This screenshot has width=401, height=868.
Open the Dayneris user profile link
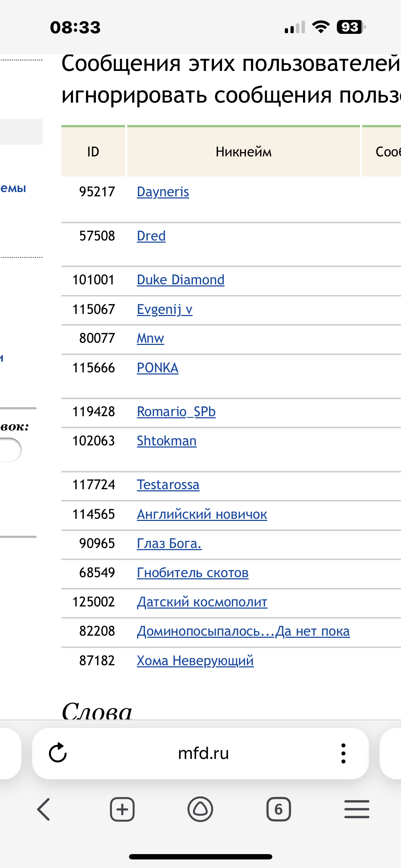163,192
